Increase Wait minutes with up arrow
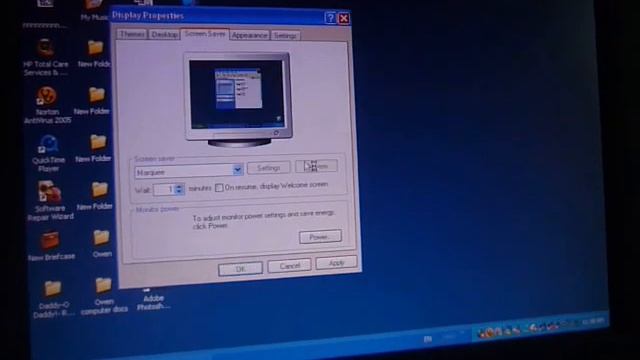Screen dimensions: 640x360 (179, 187)
